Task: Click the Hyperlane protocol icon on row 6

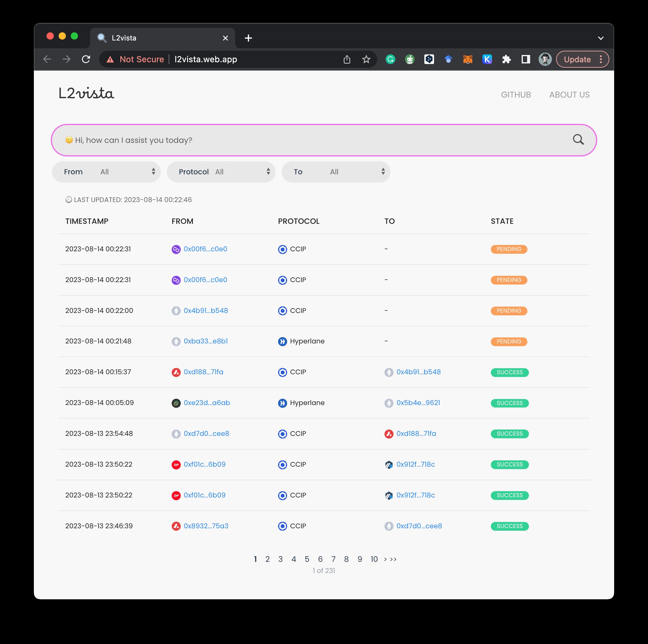Action: (282, 403)
